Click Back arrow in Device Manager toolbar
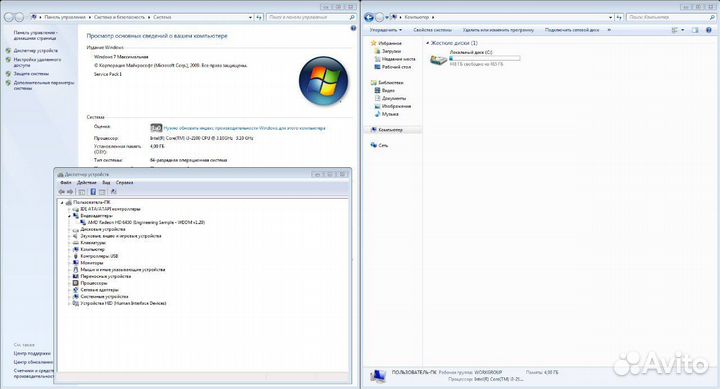 point(62,192)
